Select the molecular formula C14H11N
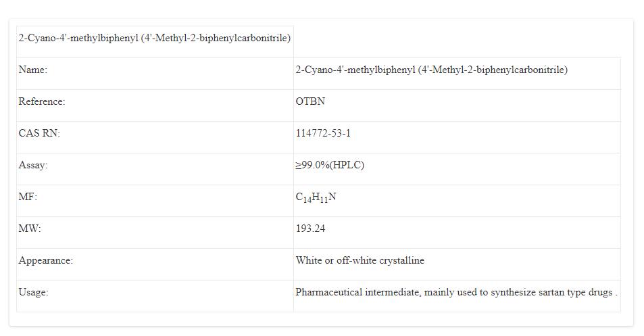 (316, 197)
